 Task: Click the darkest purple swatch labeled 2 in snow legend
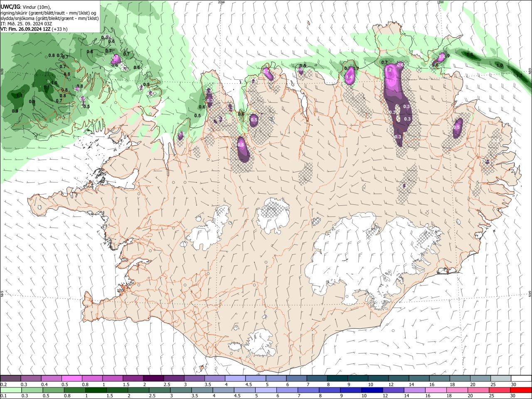click(x=153, y=378)
